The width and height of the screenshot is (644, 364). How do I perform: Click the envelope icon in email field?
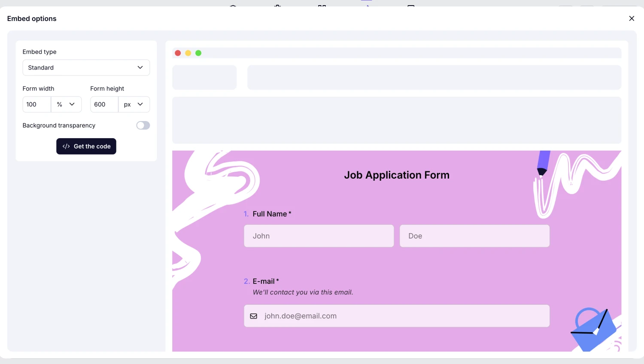tap(254, 316)
